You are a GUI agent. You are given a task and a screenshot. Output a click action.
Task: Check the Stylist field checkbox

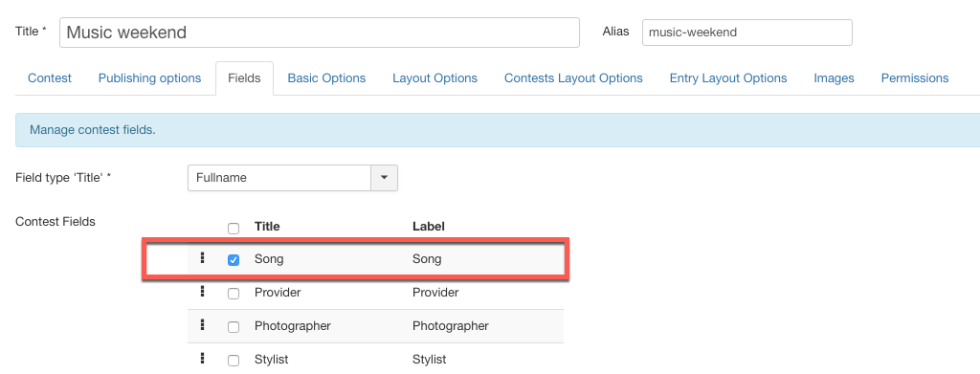tap(234, 361)
